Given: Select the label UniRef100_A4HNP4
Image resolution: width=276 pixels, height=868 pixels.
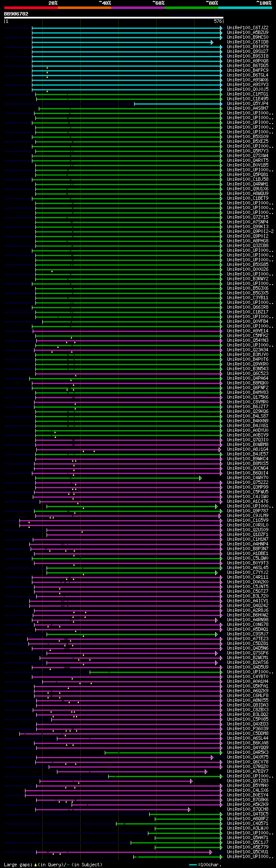Looking at the screenshot, I should [248, 544].
